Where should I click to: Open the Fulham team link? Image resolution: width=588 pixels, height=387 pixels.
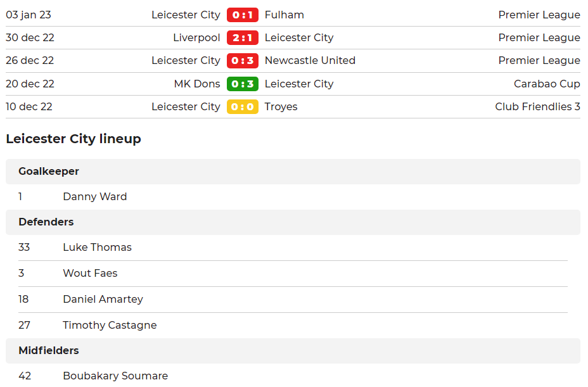pos(284,15)
